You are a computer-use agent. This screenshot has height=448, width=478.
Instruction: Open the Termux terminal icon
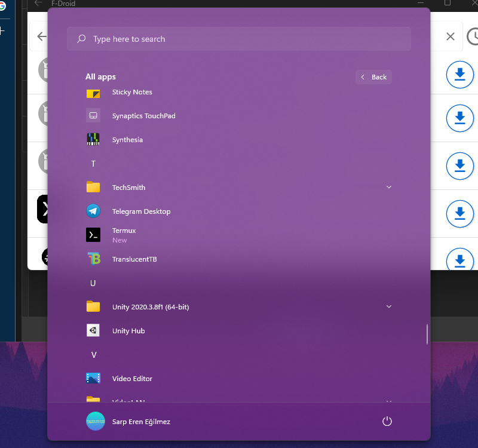[x=93, y=235]
